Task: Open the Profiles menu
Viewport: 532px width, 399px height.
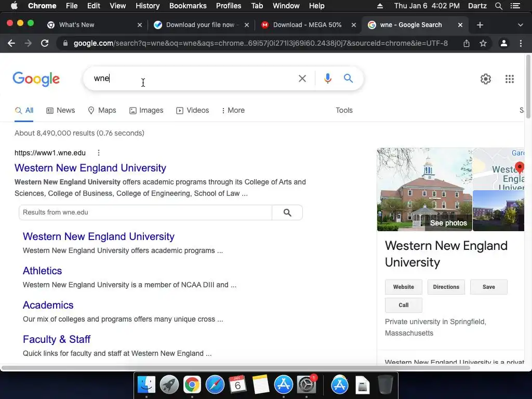Action: (229, 6)
